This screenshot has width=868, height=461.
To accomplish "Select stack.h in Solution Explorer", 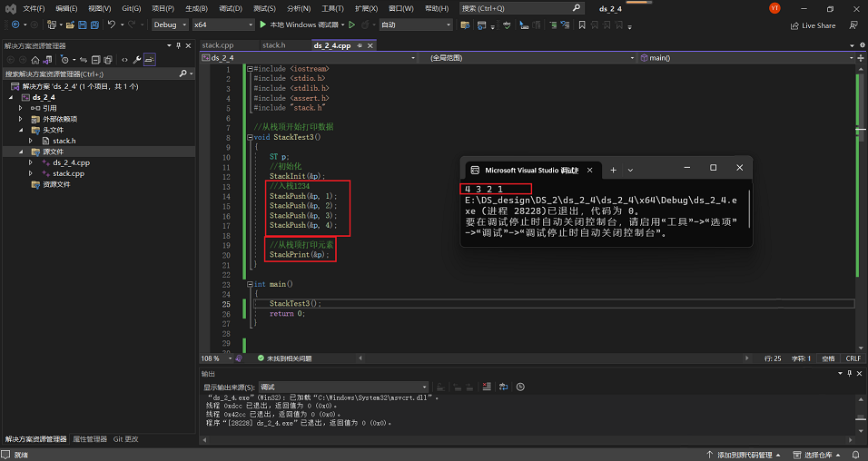I will click(x=64, y=141).
